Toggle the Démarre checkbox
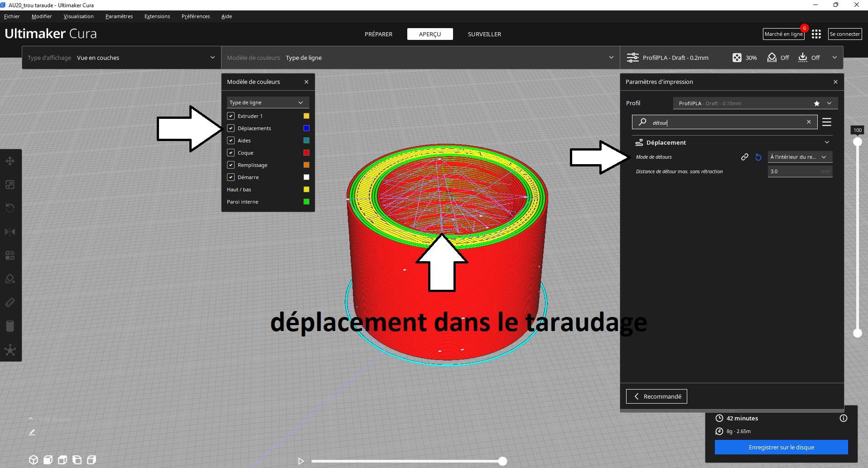This screenshot has width=868, height=468. coord(231,177)
